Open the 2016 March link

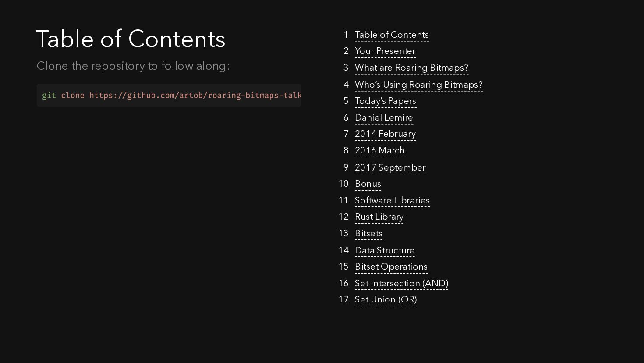(x=380, y=151)
